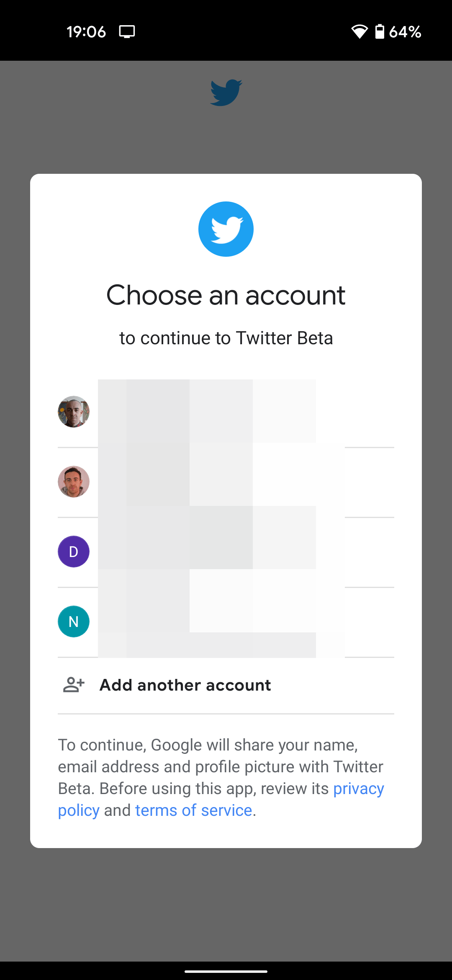Choose the second account row
Viewport: 452px width, 980px height.
pos(226,482)
